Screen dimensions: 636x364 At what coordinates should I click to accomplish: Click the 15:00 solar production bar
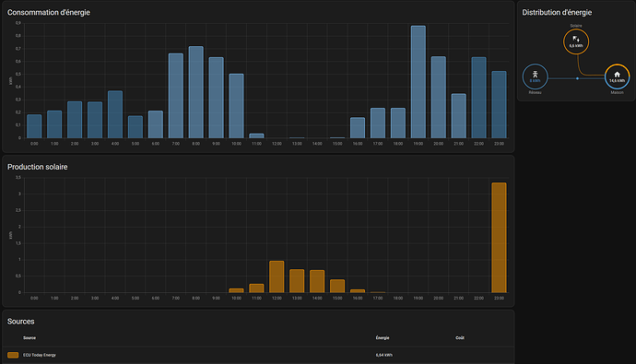pyautogui.click(x=337, y=287)
